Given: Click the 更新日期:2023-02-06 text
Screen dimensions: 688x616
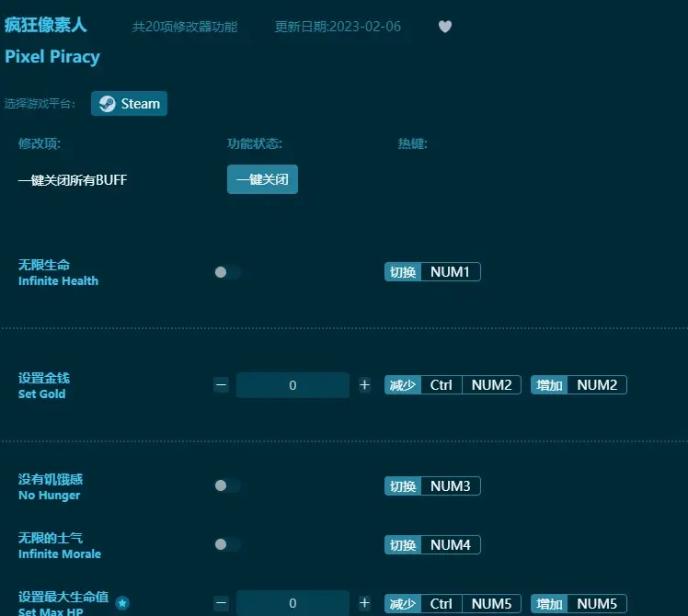Looking at the screenshot, I should [338, 27].
